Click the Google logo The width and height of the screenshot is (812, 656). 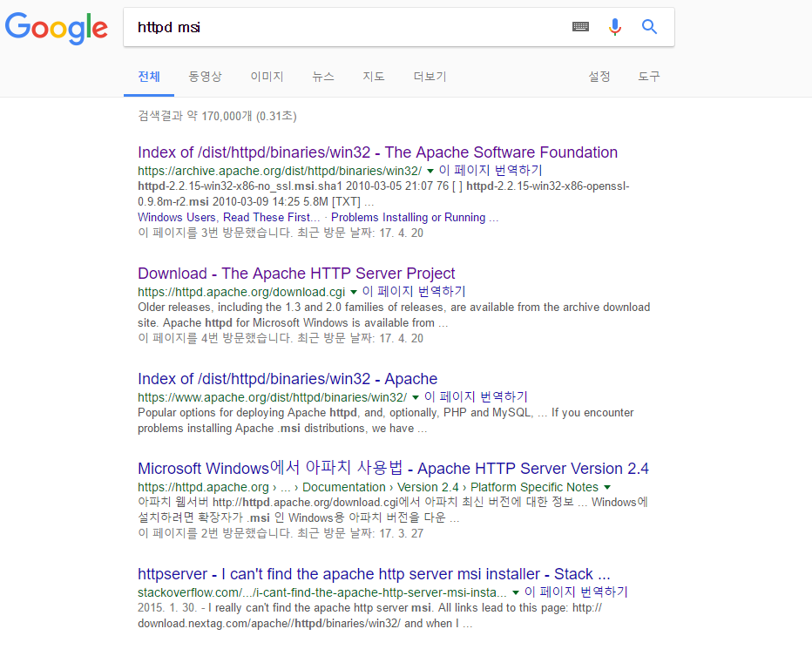click(x=57, y=27)
